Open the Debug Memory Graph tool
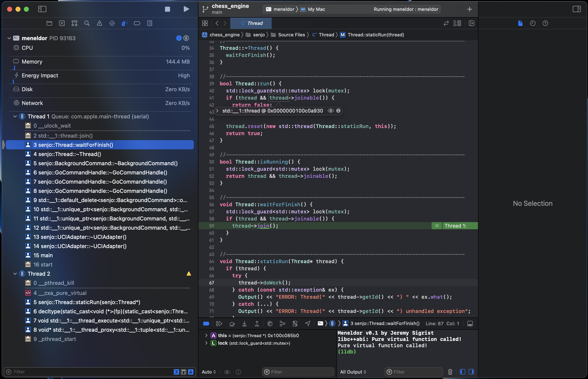 282,324
